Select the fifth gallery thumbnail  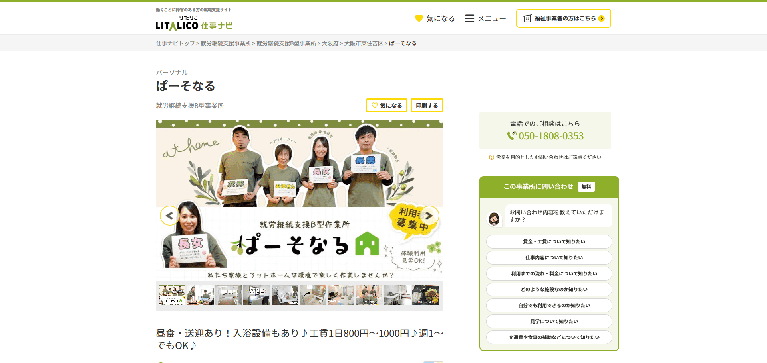click(285, 295)
